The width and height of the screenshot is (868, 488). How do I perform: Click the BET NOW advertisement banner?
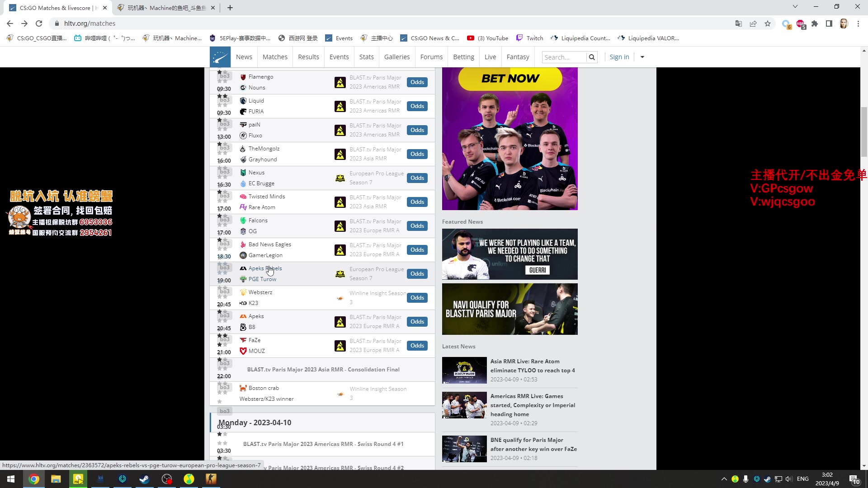pos(509,139)
